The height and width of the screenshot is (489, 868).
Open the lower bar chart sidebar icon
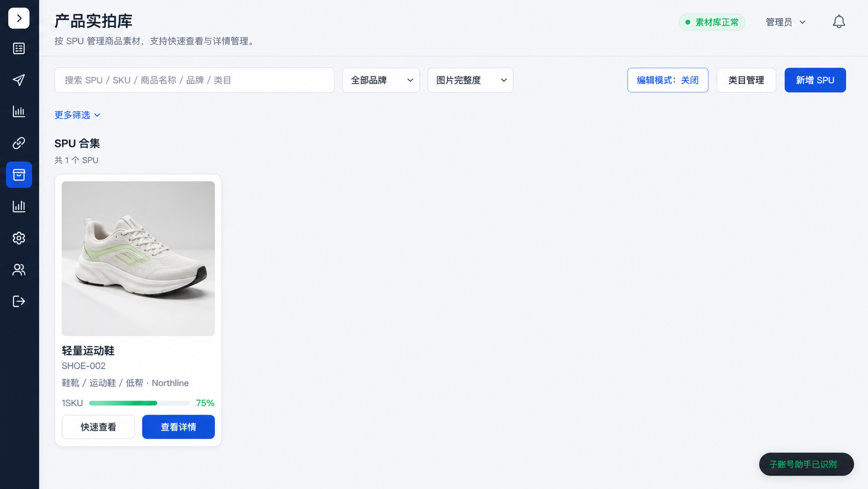19,206
